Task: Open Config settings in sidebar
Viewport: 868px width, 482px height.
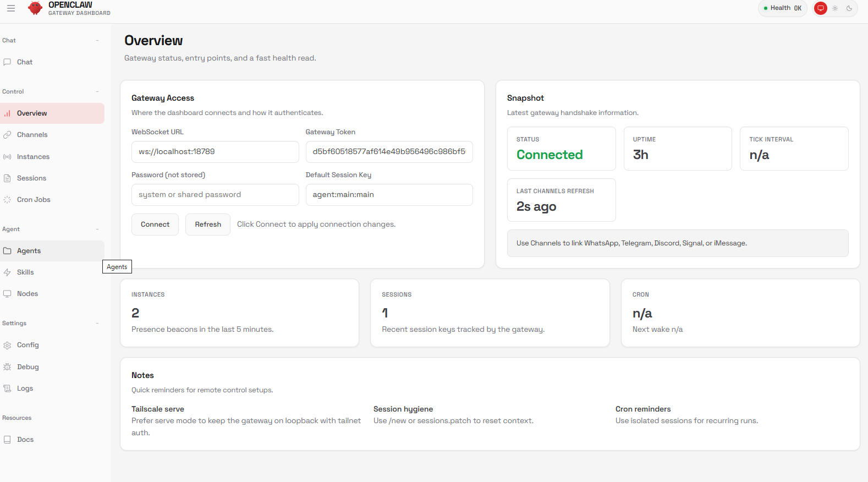Action: (52, 345)
